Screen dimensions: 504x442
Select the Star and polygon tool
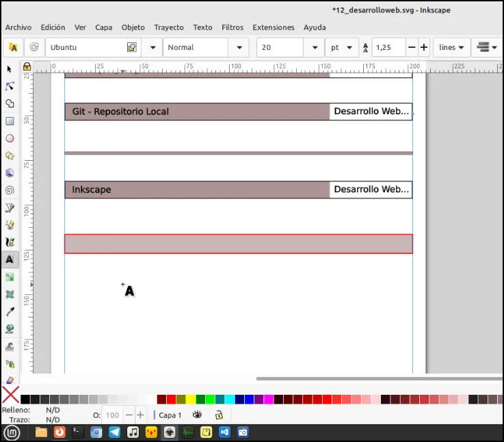[x=10, y=156]
